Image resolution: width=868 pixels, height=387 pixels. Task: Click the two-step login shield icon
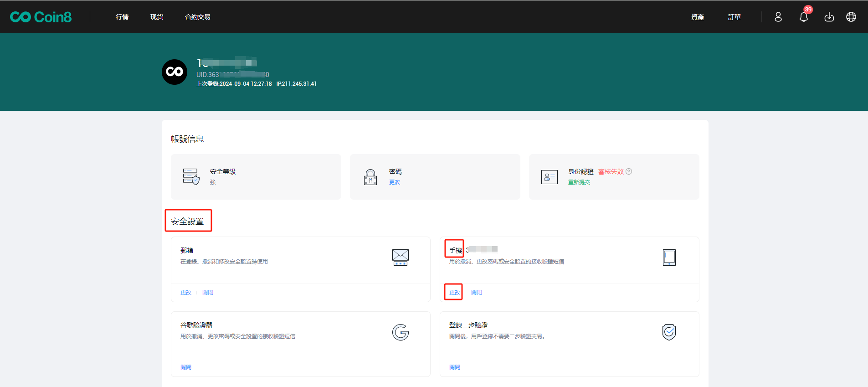[x=669, y=332]
